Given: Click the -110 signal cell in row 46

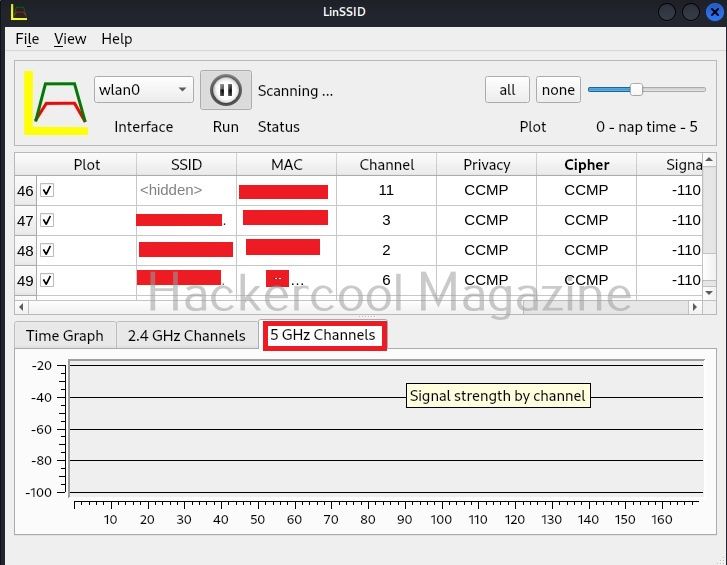Looking at the screenshot, I should point(670,190).
